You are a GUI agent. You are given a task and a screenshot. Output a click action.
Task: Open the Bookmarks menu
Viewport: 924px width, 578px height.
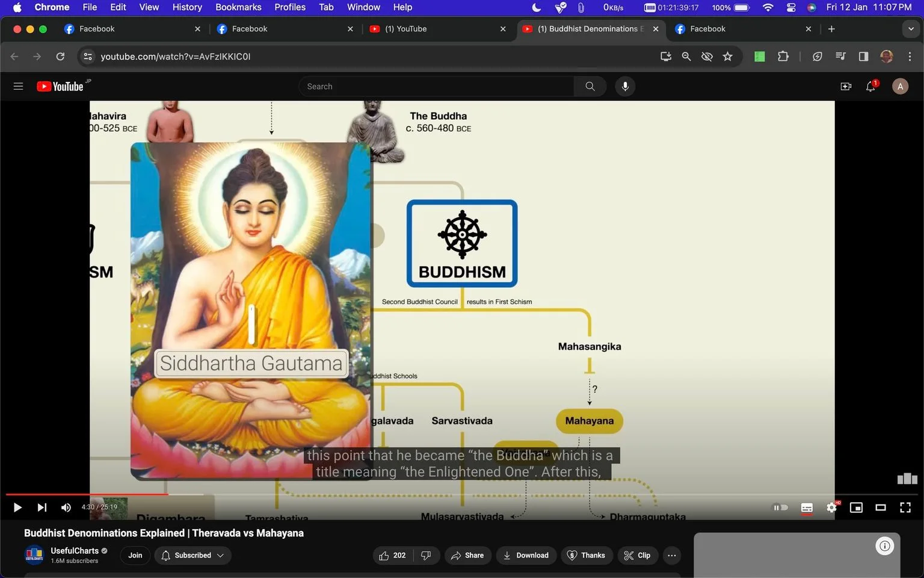(238, 7)
